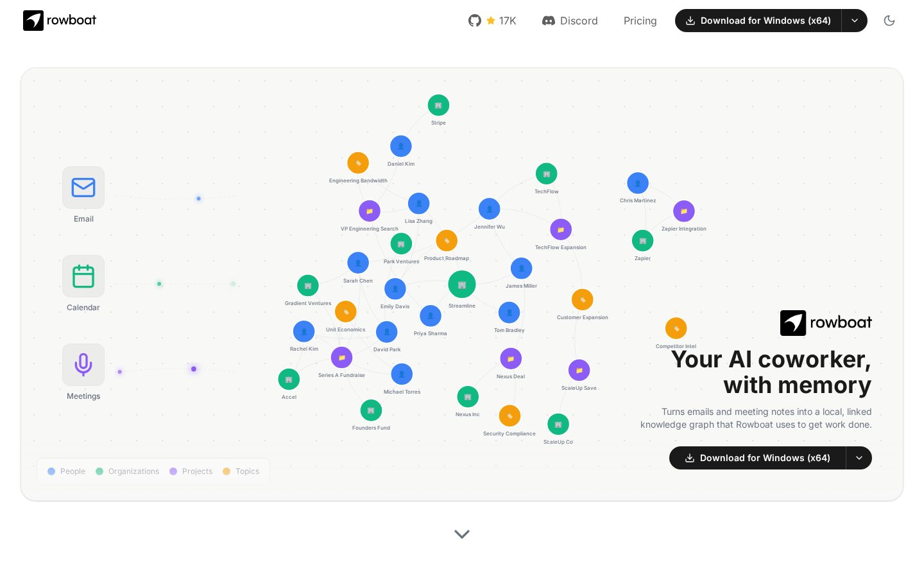Click the large rowboat logo in hero

(x=826, y=323)
